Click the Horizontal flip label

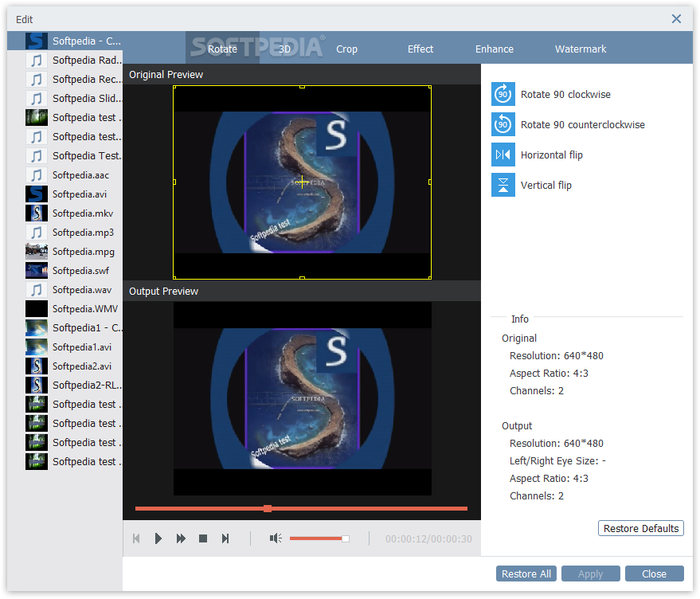click(551, 155)
